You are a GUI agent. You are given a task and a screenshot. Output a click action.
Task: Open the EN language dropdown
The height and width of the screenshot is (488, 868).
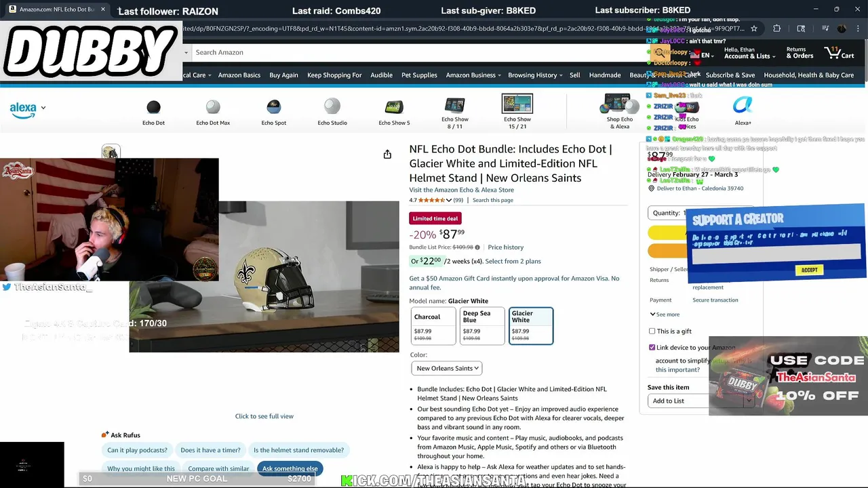click(x=703, y=56)
